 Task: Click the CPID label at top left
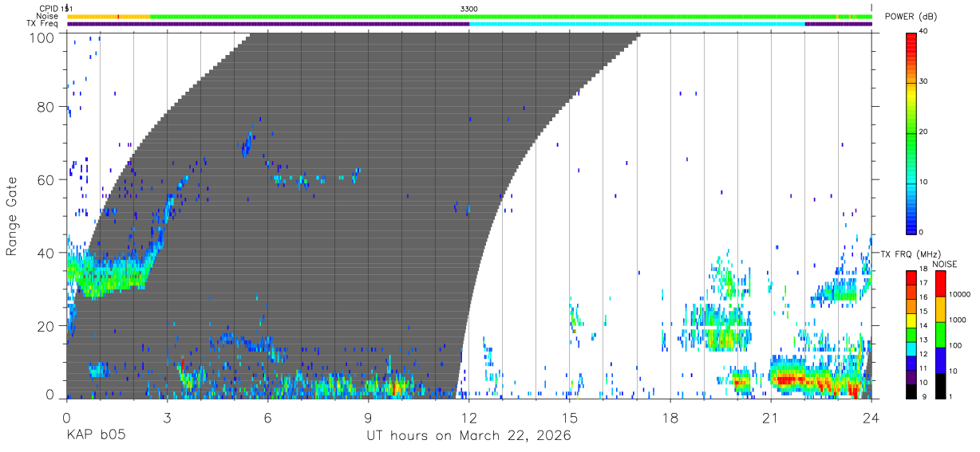coord(49,9)
